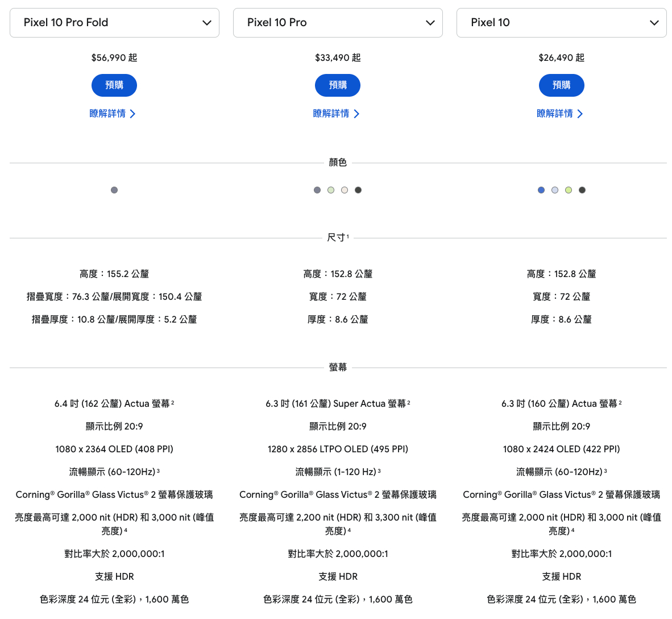The height and width of the screenshot is (619, 672).
Task: Click 1280 x 2856 LTPO OLED (495 PPI) text
Action: click(338, 449)
